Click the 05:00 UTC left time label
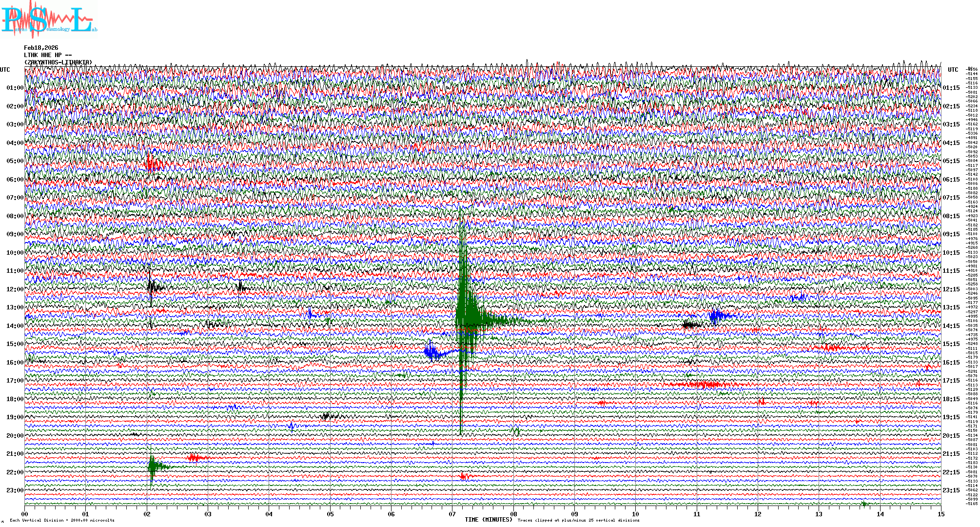 pos(15,161)
